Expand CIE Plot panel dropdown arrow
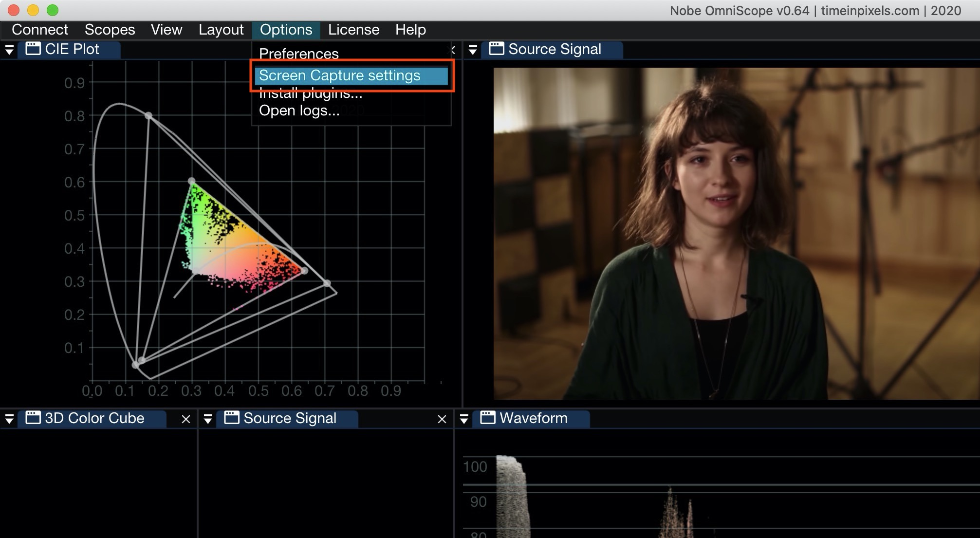980x538 pixels. (9, 50)
